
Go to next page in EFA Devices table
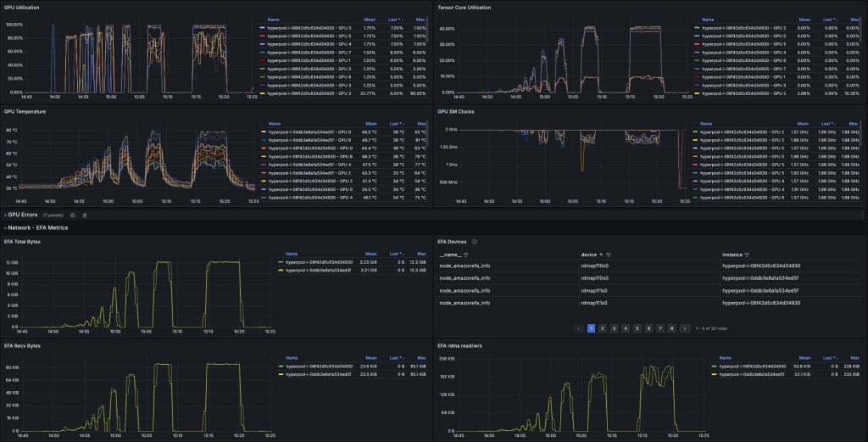click(683, 327)
